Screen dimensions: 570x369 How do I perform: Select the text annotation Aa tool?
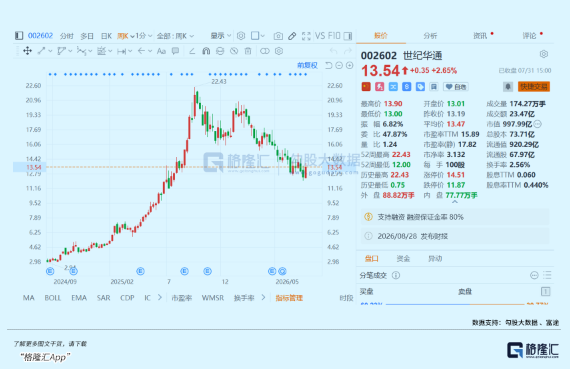tap(161, 51)
